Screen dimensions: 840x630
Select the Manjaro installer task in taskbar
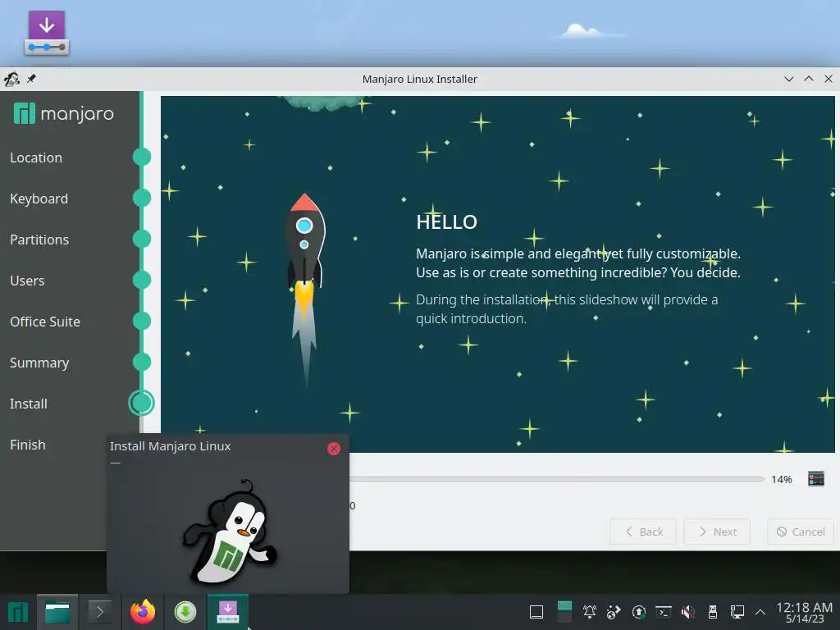coord(228,612)
